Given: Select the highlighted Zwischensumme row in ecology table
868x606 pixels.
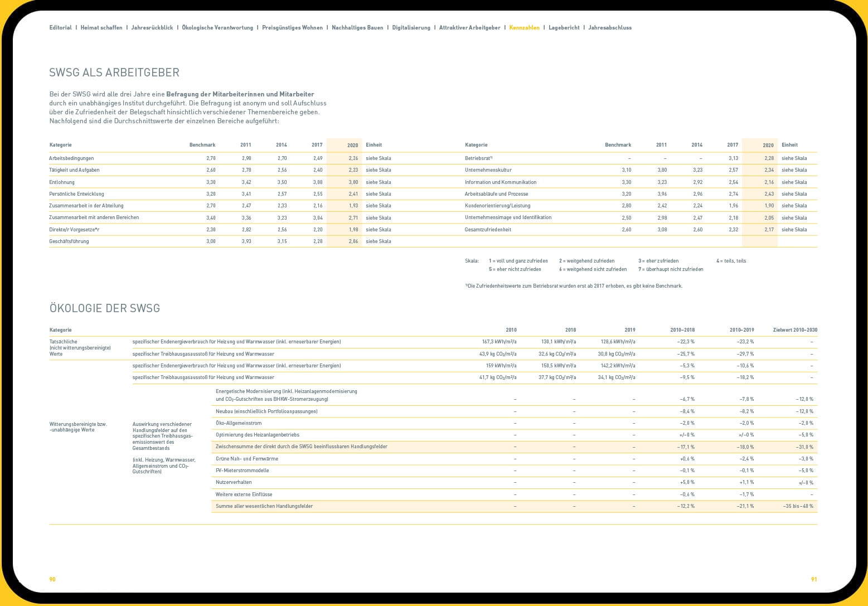Looking at the screenshot, I should point(301,447).
